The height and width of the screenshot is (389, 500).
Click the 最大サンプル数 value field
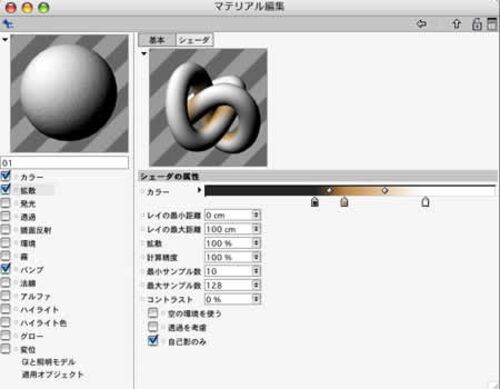(x=228, y=285)
